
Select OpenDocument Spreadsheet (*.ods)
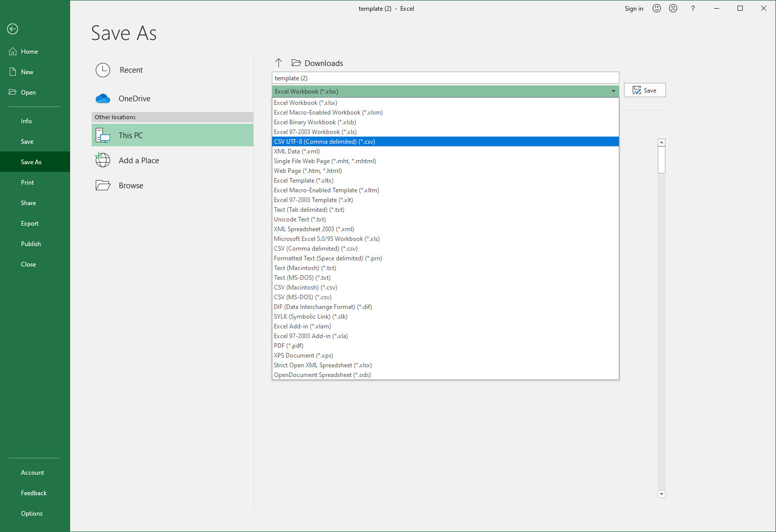445,375
